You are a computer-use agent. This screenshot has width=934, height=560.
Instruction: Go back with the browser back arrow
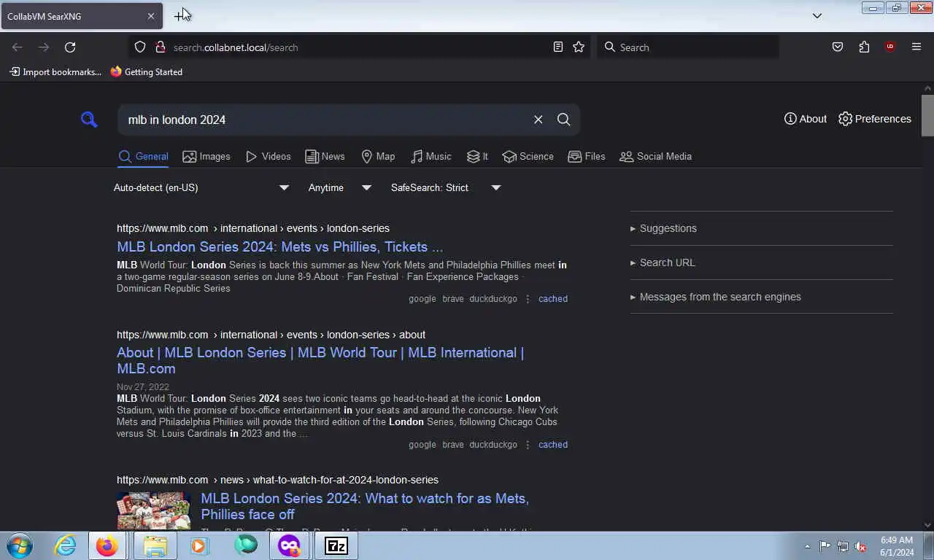pos(18,47)
